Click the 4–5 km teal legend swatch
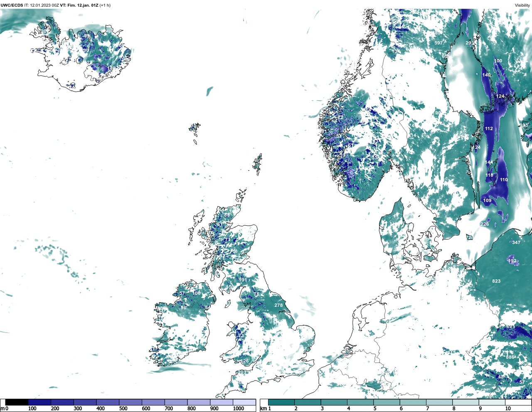 click(x=360, y=402)
